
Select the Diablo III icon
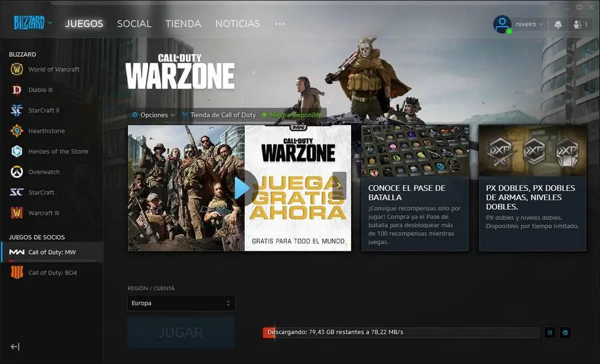click(x=16, y=90)
